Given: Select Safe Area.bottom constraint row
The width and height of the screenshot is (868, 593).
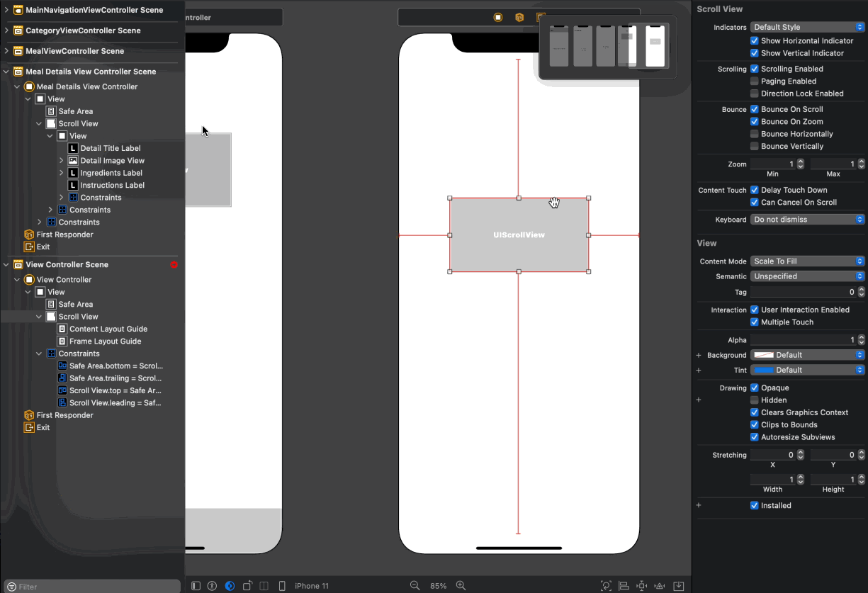Looking at the screenshot, I should click(116, 366).
